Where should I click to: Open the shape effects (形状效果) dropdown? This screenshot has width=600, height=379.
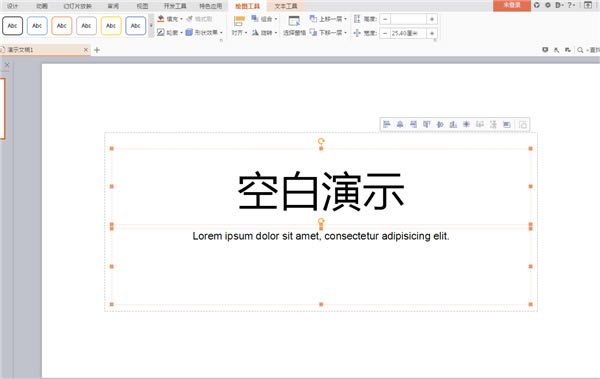point(204,33)
